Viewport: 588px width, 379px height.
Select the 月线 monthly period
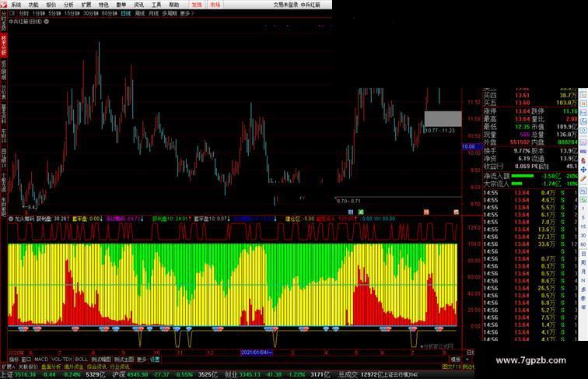[153, 13]
